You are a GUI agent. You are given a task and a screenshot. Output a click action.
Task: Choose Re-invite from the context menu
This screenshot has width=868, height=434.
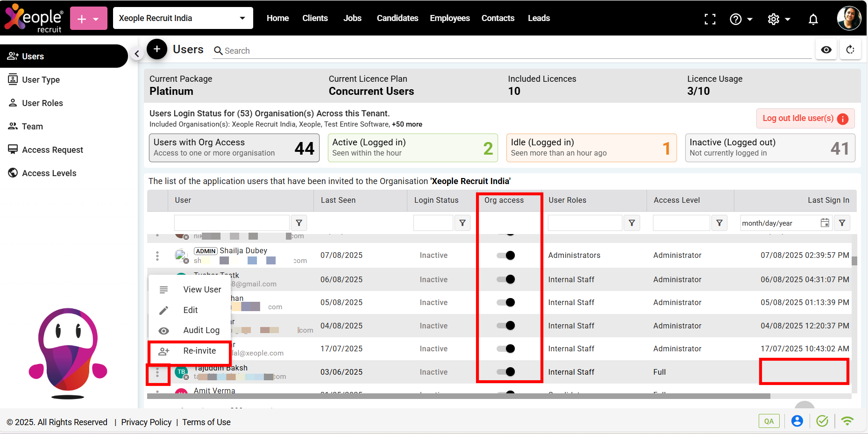(189, 351)
